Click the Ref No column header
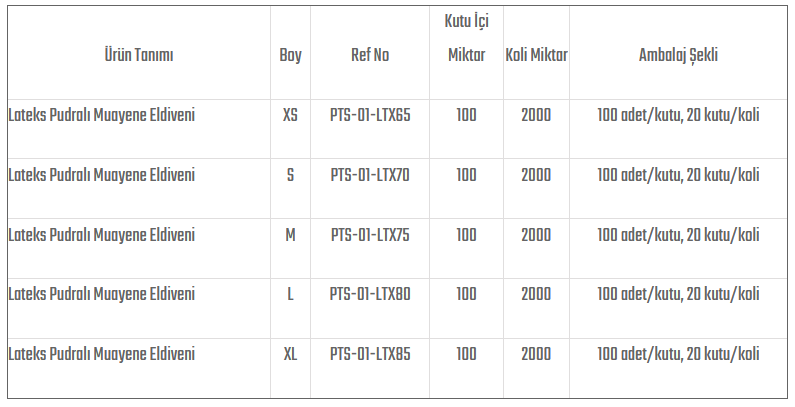795x407 pixels. 370,56
